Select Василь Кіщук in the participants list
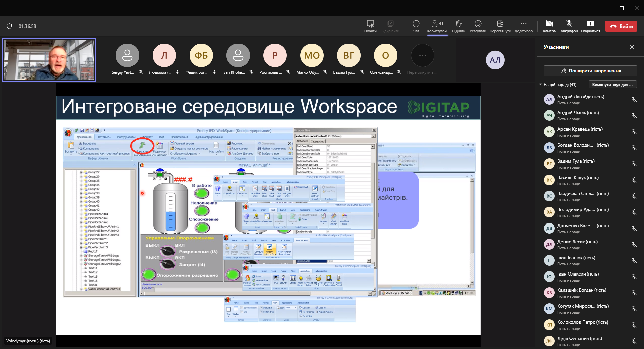 [590, 180]
